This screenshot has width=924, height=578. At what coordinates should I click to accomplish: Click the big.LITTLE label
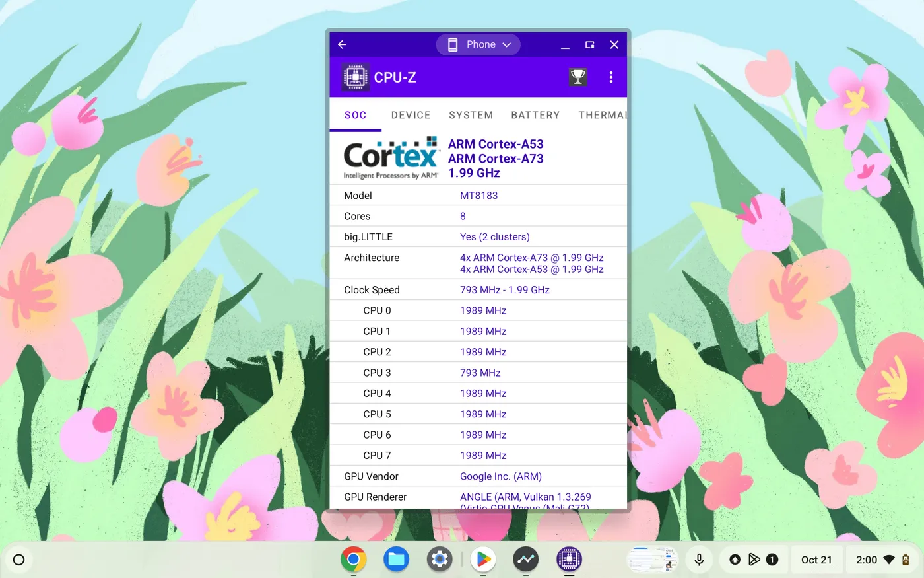point(368,237)
